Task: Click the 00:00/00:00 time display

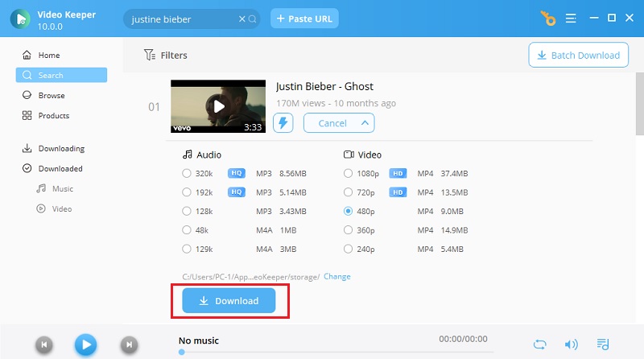Action: coord(463,339)
